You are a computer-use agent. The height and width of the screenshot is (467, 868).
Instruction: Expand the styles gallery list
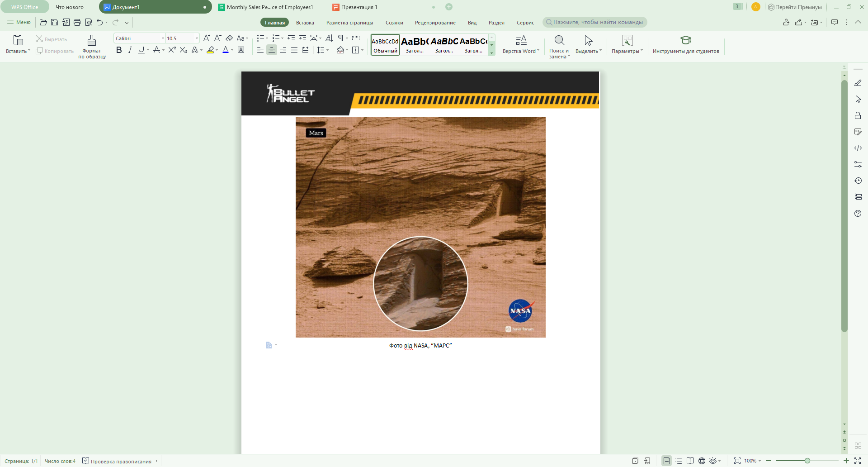point(492,53)
